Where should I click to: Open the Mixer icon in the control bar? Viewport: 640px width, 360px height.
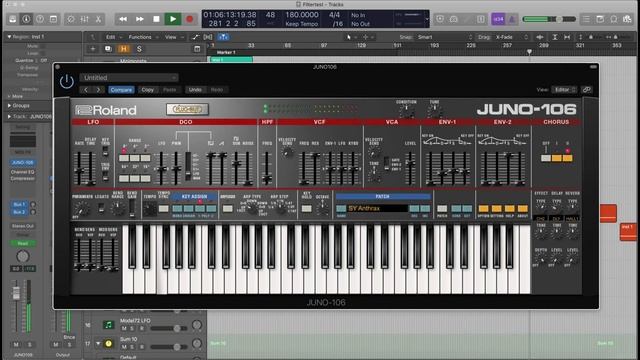tap(84, 19)
